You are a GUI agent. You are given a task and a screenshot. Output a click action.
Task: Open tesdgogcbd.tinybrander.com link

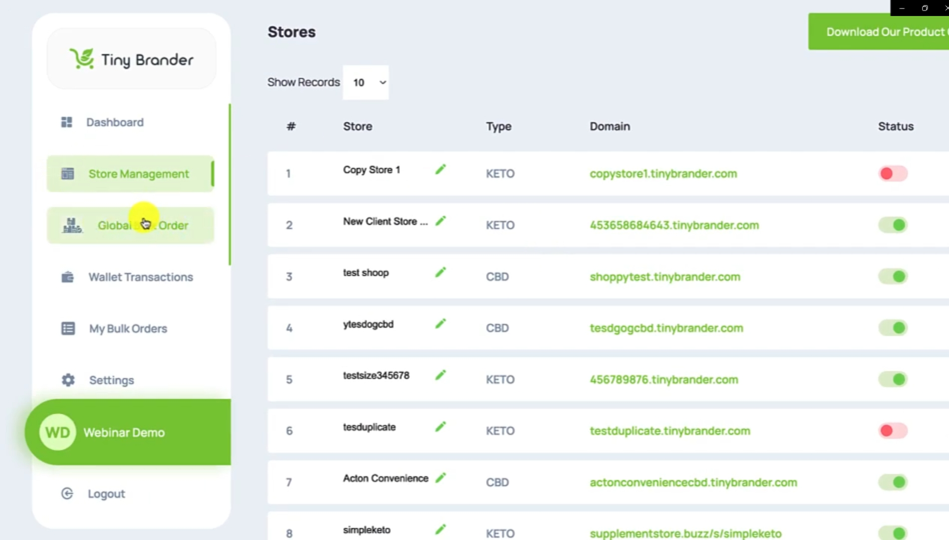666,328
